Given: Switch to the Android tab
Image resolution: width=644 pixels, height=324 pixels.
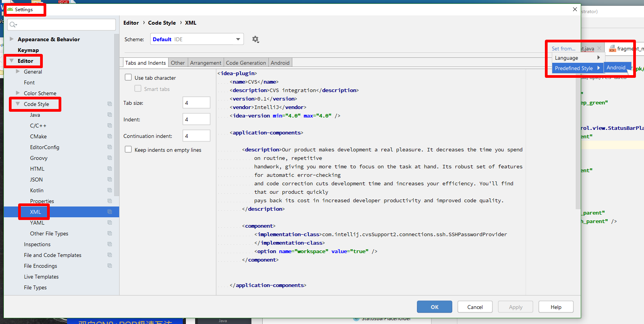Looking at the screenshot, I should click(x=280, y=63).
